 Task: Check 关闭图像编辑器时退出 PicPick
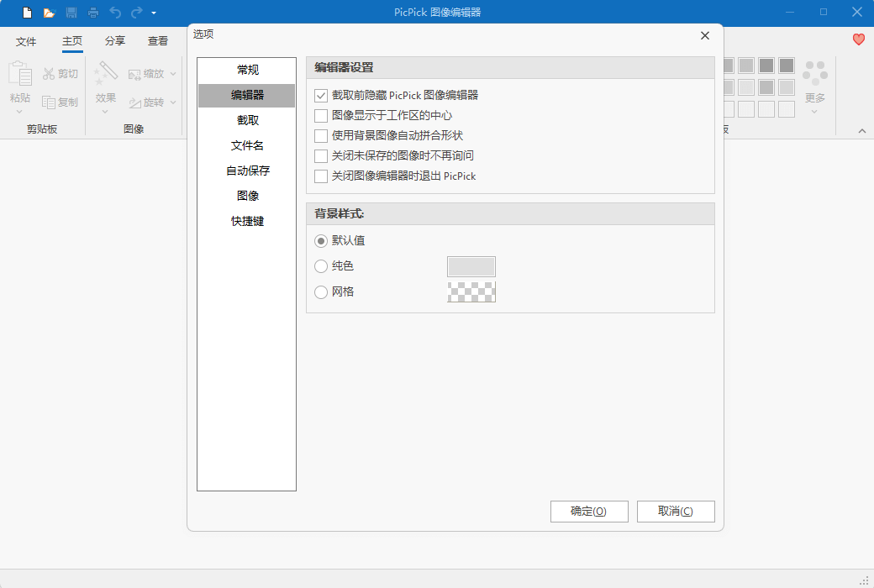[x=320, y=176]
